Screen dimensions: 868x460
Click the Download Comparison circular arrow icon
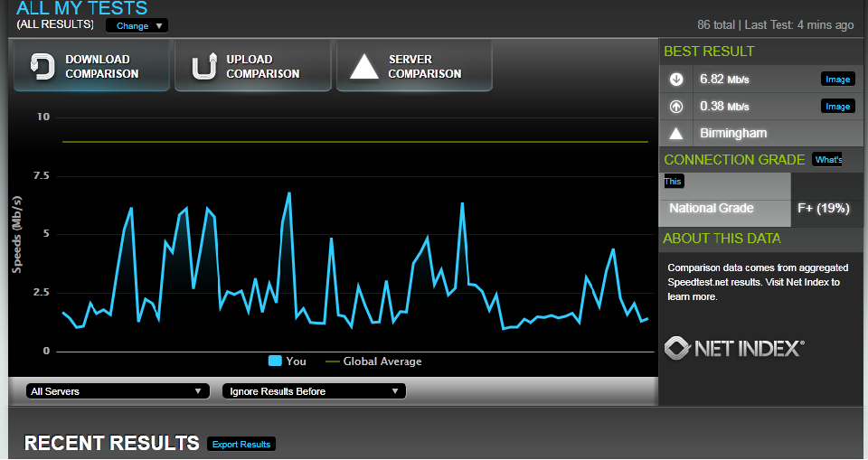[42, 67]
